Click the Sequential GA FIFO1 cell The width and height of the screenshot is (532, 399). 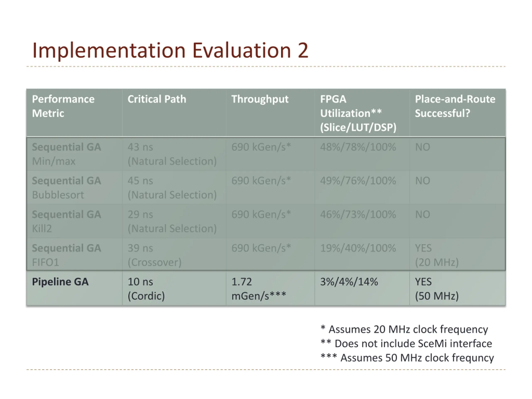click(66, 255)
